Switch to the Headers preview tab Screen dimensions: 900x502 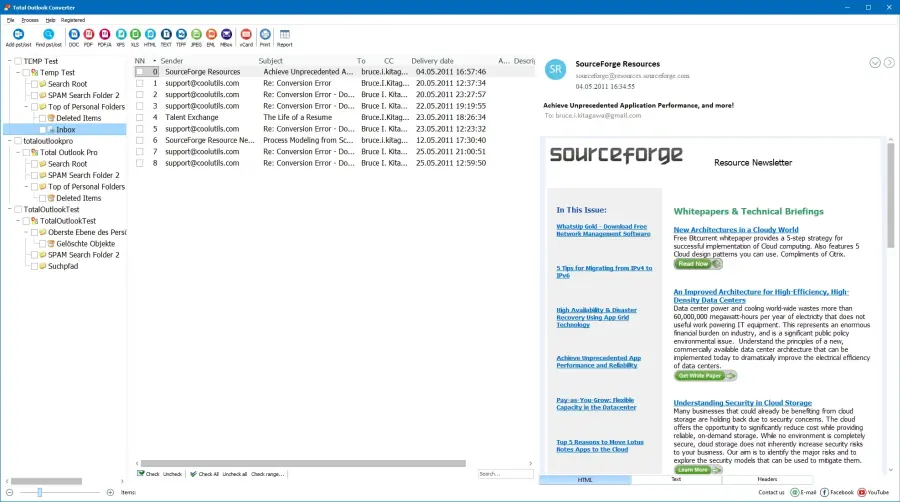(767, 480)
